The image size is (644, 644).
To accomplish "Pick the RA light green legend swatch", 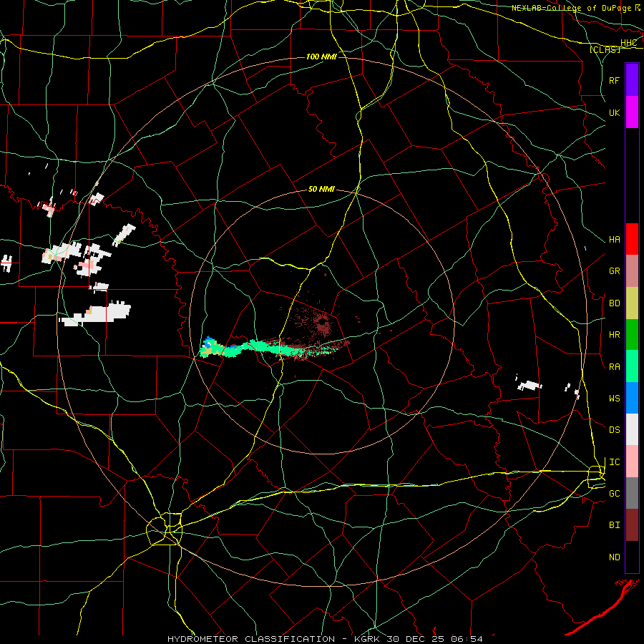I will point(632,366).
